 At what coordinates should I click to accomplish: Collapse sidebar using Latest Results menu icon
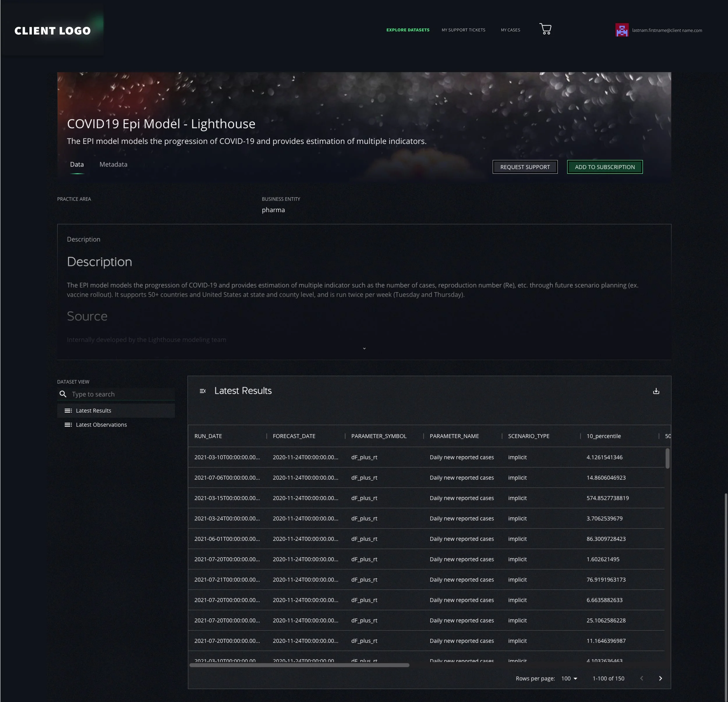click(x=202, y=391)
